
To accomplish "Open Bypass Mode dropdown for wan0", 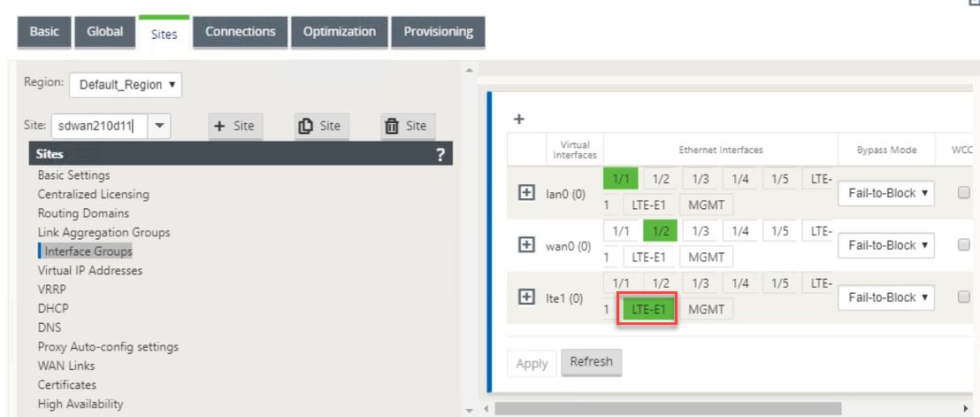I will 886,245.
